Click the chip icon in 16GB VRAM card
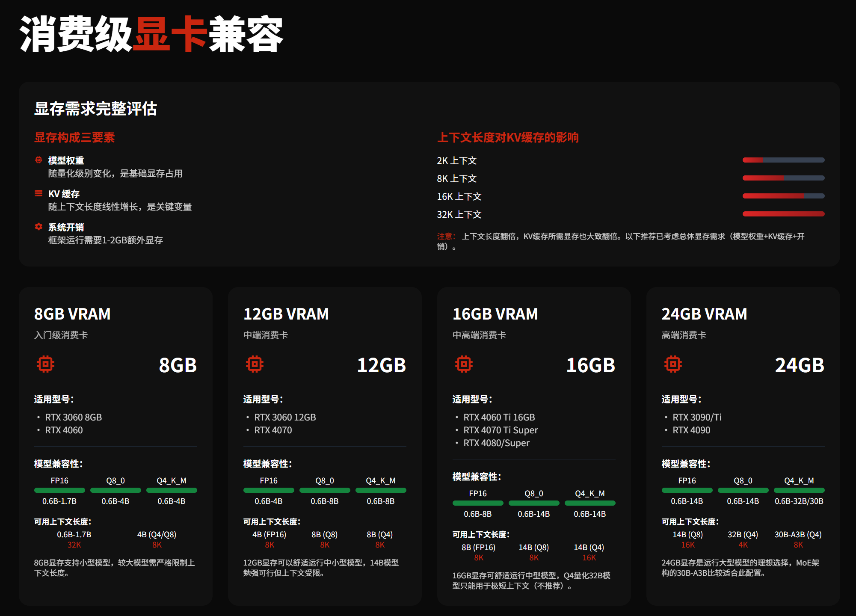The height and width of the screenshot is (616, 856). [464, 364]
